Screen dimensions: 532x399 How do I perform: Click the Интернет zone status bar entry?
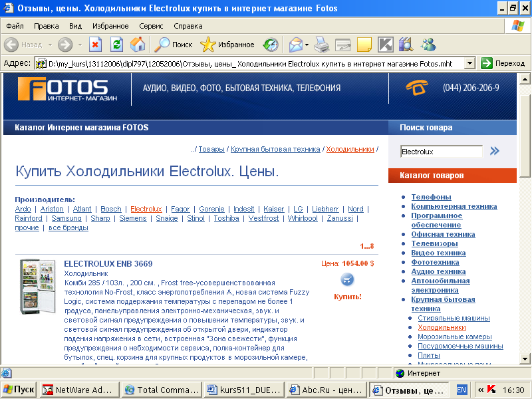pos(424,373)
